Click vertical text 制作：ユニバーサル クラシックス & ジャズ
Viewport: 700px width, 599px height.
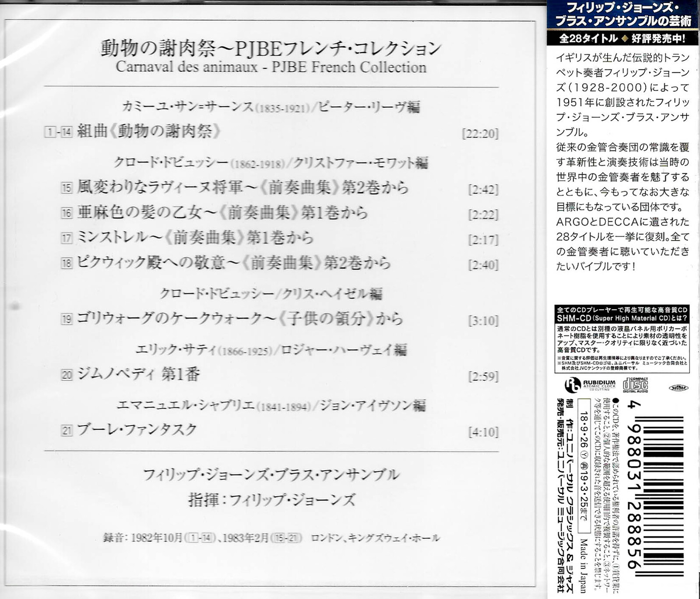tap(570, 495)
